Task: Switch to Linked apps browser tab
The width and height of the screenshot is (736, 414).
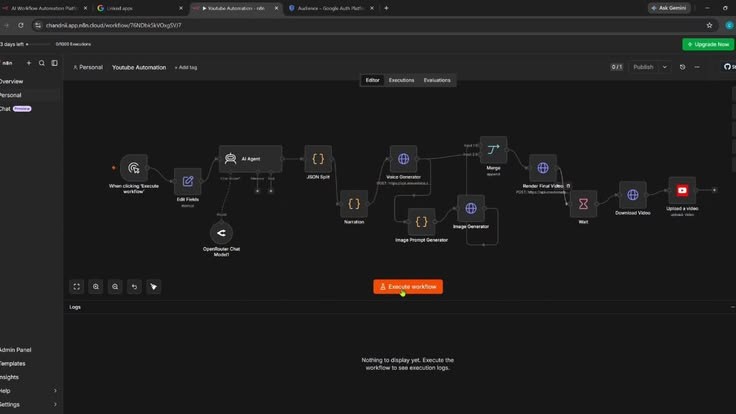Action: (x=140, y=8)
